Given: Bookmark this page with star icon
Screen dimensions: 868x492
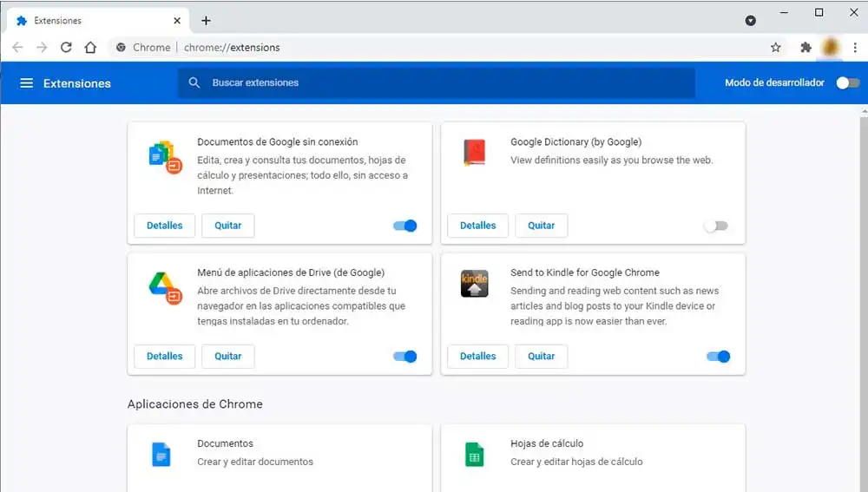Looking at the screenshot, I should click(775, 48).
